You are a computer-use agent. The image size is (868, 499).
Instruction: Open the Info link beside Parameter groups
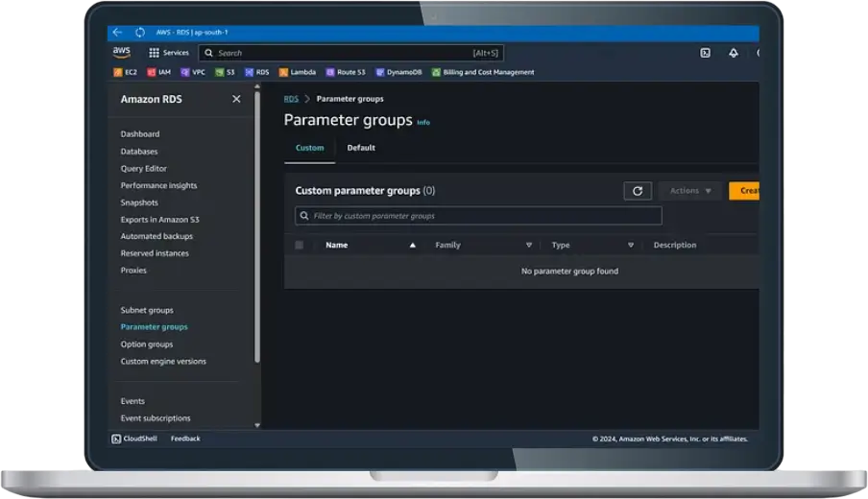point(423,123)
